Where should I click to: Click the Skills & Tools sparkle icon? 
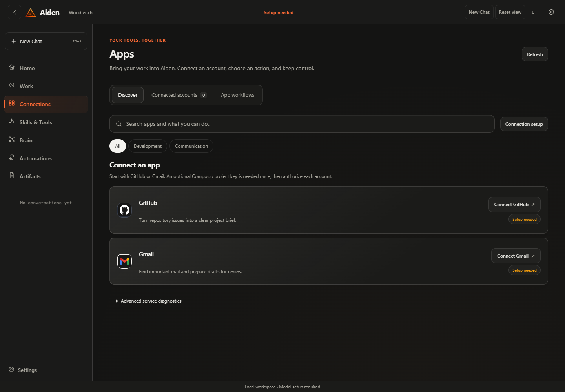pos(12,122)
